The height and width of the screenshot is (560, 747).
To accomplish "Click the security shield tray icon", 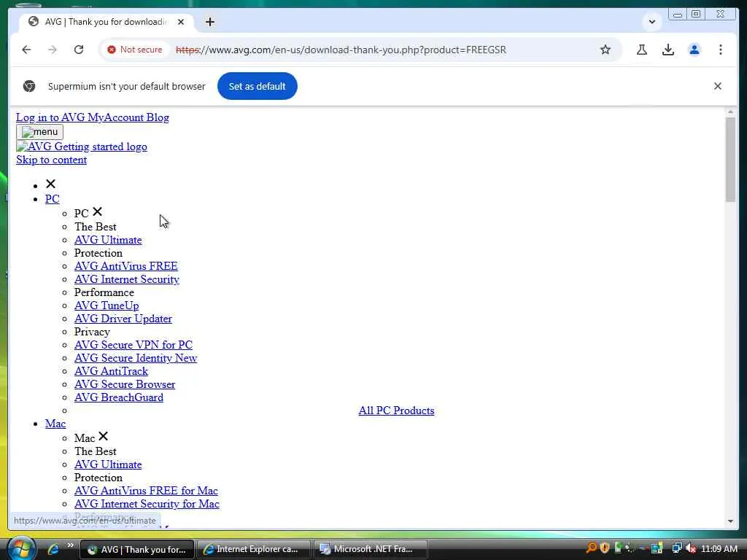I will tap(605, 548).
